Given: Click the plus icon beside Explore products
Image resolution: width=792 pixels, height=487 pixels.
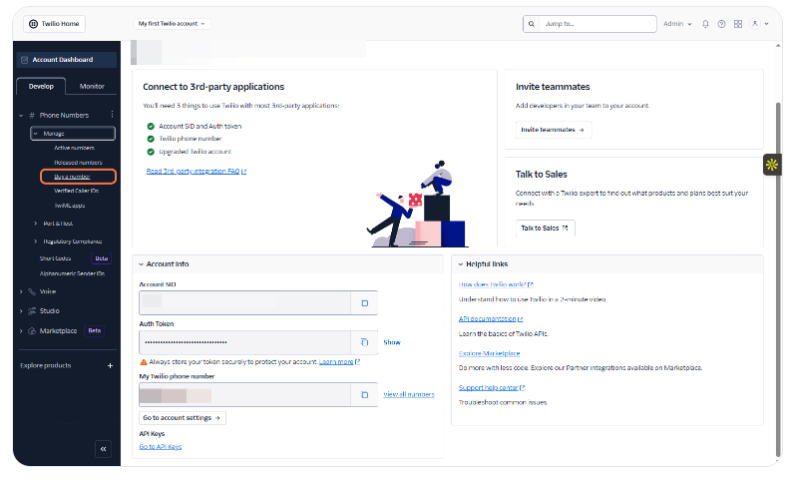Looking at the screenshot, I should pyautogui.click(x=110, y=365).
